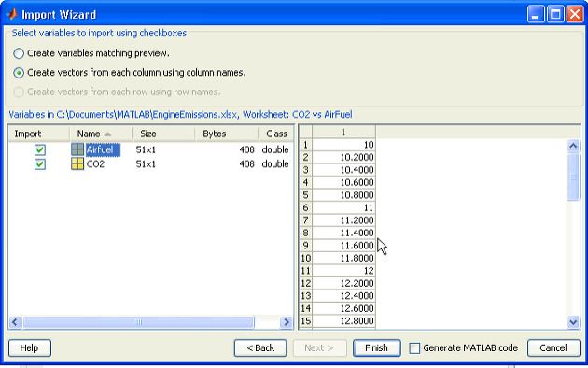Select preview row header 1
Screen dimensions: 588x368
[x=305, y=145]
